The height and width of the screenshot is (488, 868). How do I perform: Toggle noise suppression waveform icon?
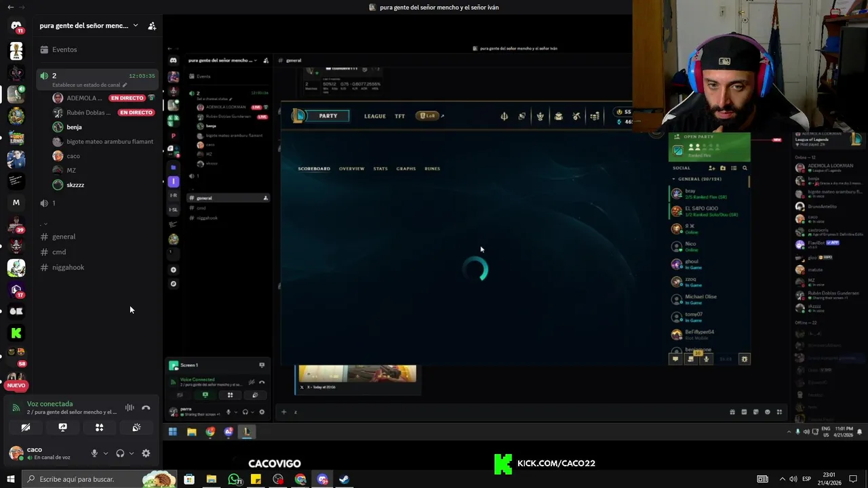click(x=130, y=407)
